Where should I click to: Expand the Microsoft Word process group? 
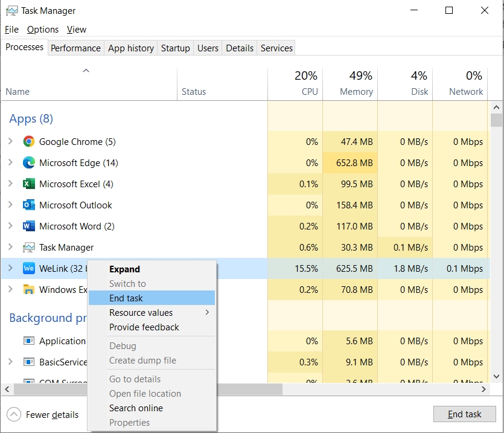coord(10,226)
